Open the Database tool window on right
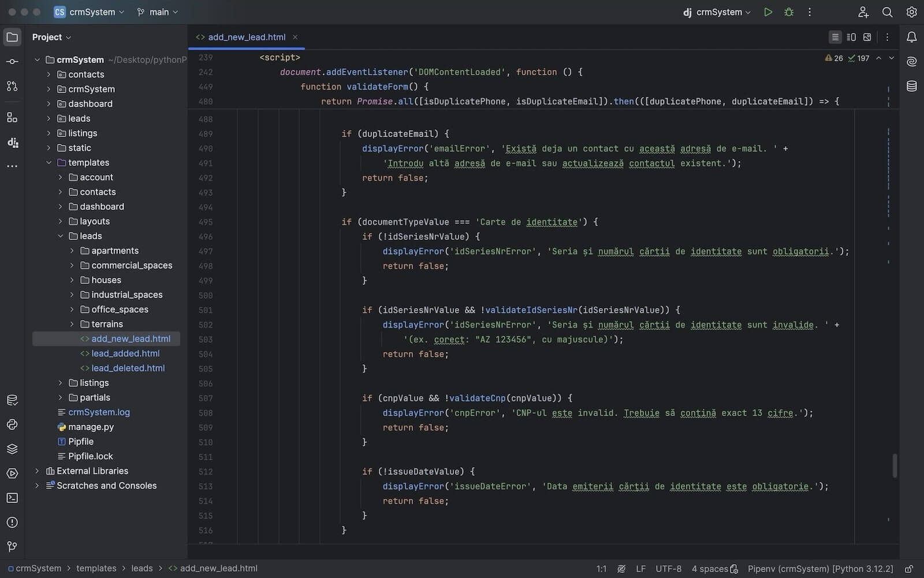This screenshot has width=924, height=578. coord(911,86)
